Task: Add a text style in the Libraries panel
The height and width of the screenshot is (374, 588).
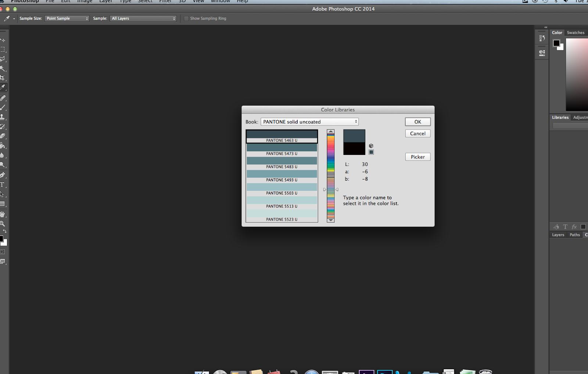Action: [x=565, y=227]
